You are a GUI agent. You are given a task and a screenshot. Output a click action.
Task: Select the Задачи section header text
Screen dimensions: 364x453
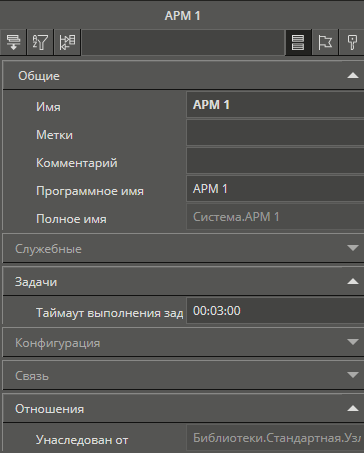36,282
